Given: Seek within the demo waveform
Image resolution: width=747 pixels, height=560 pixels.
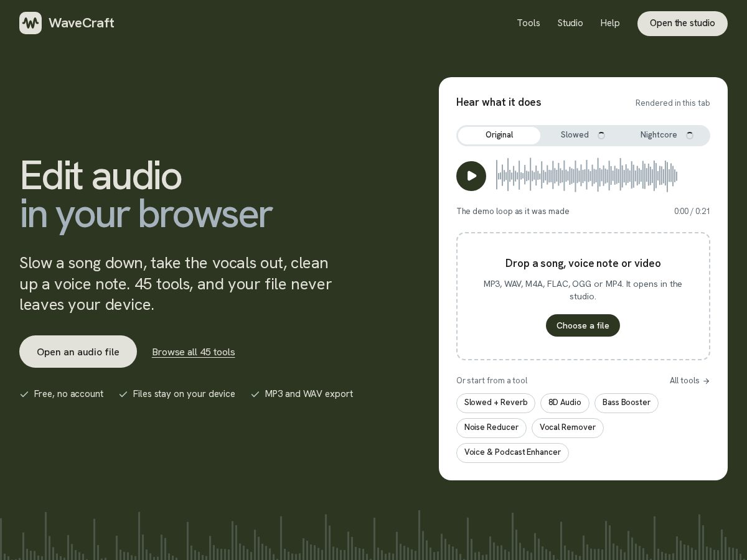Looking at the screenshot, I should tap(587, 175).
